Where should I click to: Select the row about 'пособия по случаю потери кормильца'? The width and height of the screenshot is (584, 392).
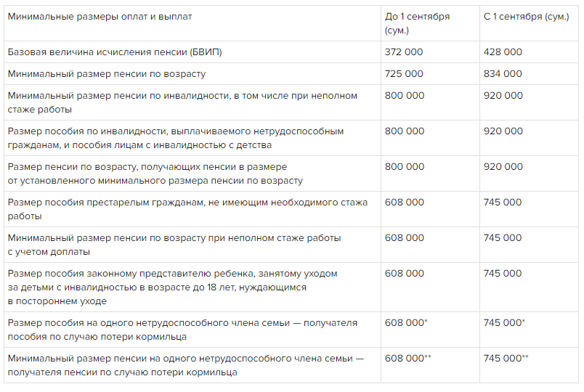(x=291, y=330)
